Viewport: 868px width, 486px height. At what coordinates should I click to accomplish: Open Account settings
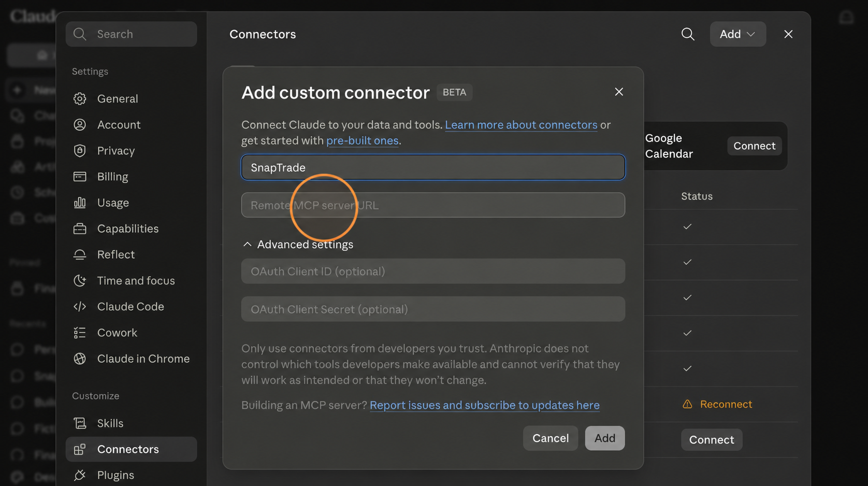pos(131,124)
